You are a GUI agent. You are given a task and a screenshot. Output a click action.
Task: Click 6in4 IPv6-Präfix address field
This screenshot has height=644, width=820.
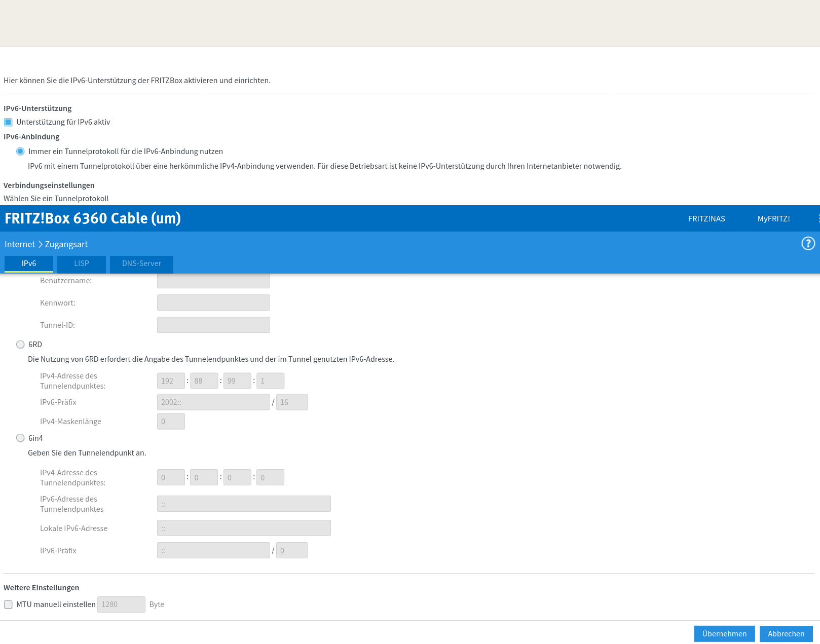coord(213,551)
